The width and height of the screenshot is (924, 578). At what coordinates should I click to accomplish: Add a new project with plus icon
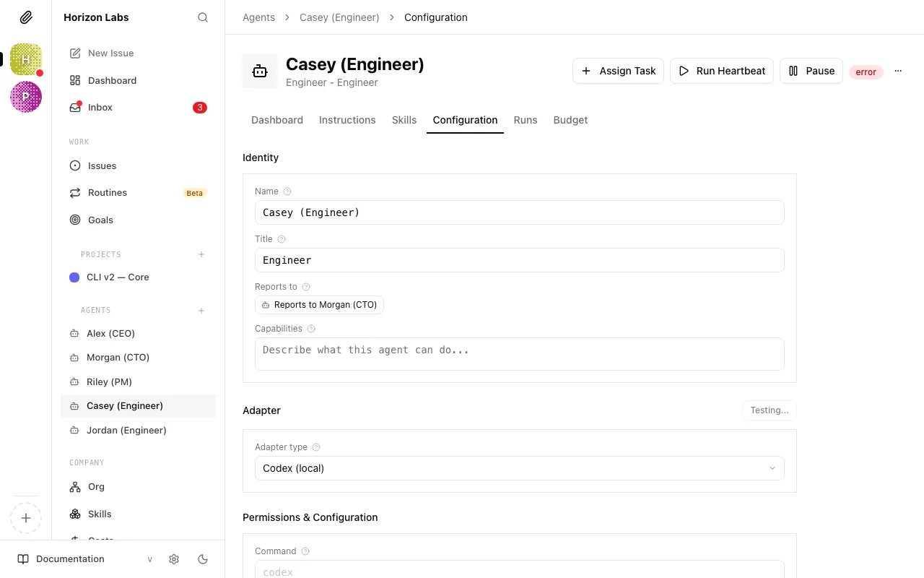point(201,254)
